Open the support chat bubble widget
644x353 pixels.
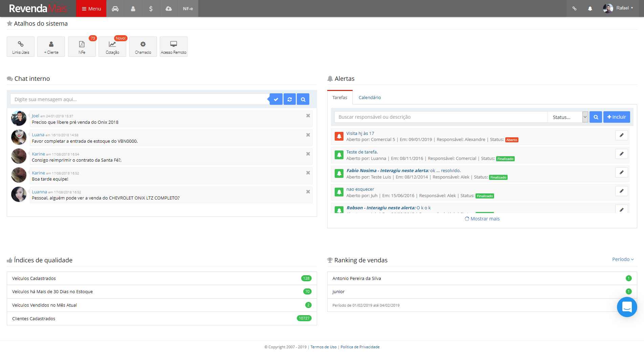coord(627,307)
